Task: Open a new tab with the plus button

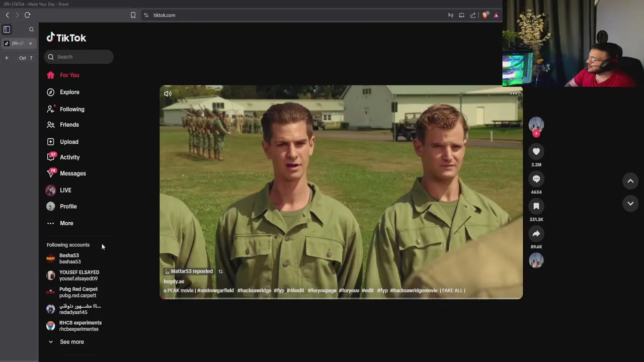Action: [x=7, y=58]
